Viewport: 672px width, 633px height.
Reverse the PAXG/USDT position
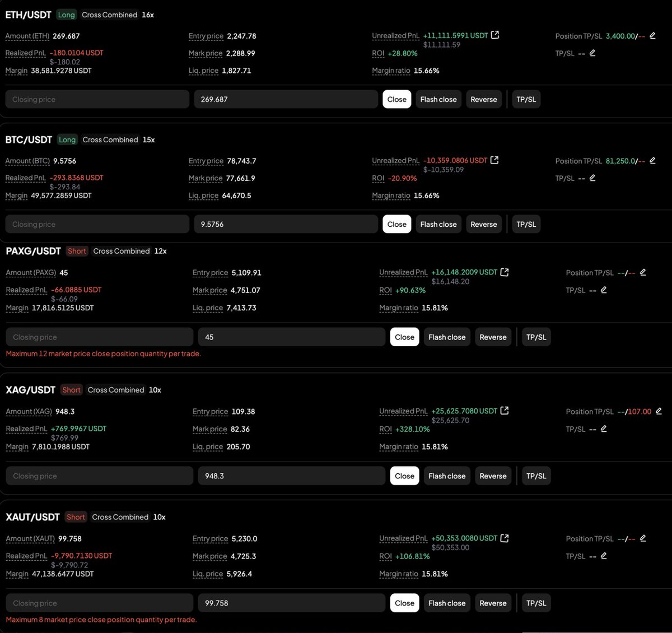493,337
